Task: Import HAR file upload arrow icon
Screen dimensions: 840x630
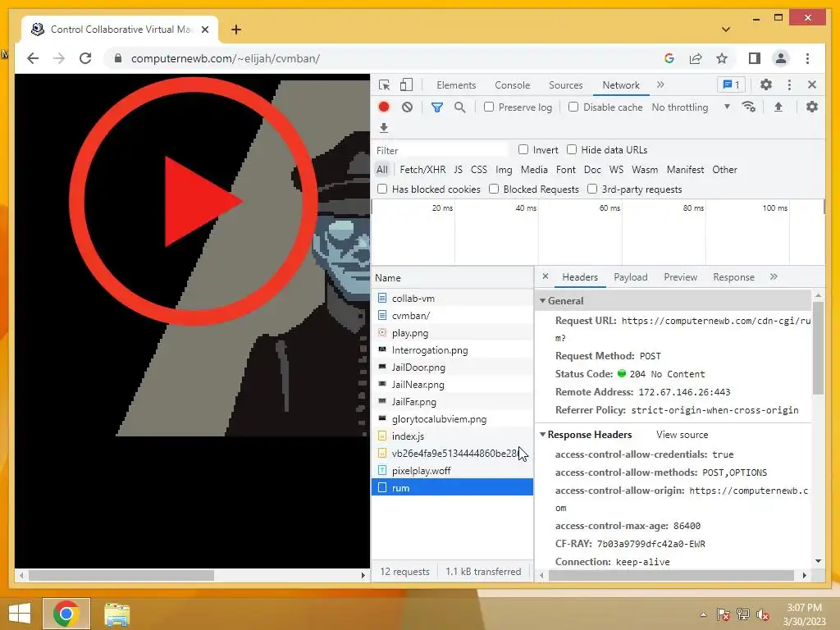Action: click(x=778, y=107)
